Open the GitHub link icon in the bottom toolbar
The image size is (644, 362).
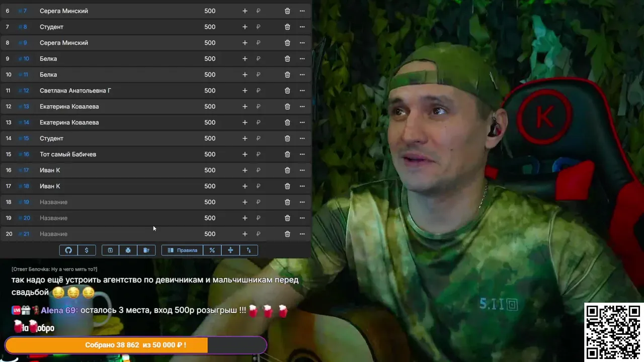(x=69, y=250)
